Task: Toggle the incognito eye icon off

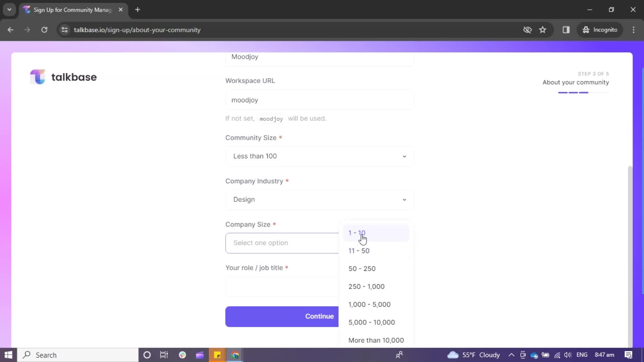Action: pyautogui.click(x=527, y=29)
